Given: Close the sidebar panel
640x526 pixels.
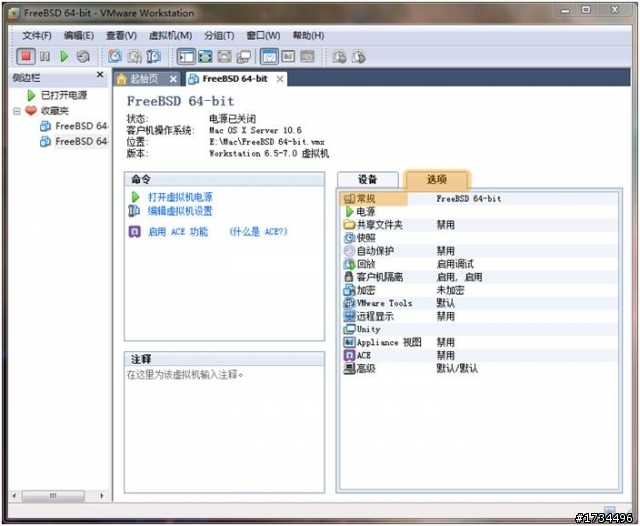Looking at the screenshot, I should (100, 75).
